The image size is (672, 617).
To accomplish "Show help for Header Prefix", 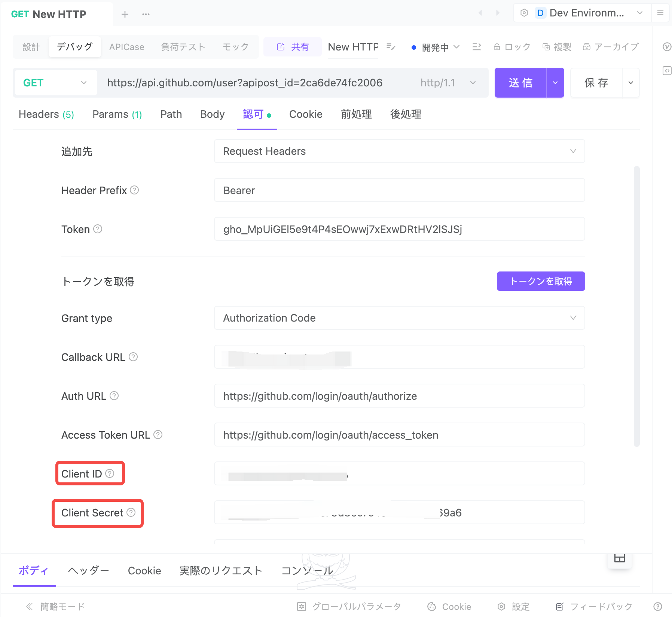I will [x=134, y=190].
